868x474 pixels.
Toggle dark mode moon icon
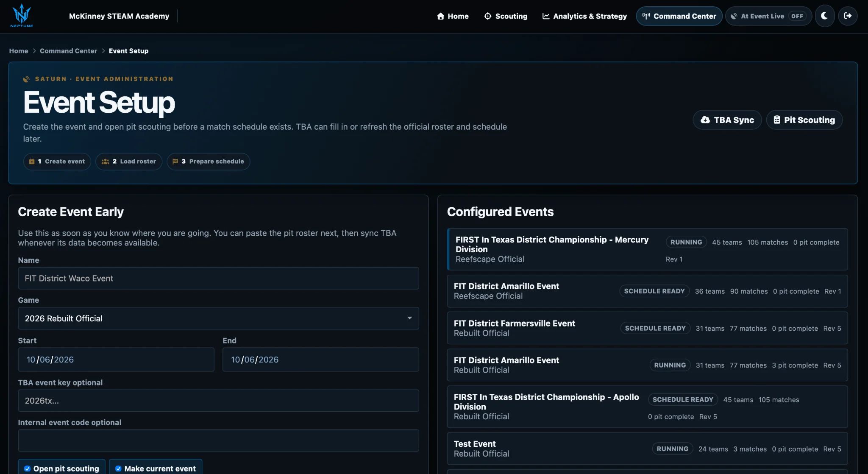click(824, 16)
